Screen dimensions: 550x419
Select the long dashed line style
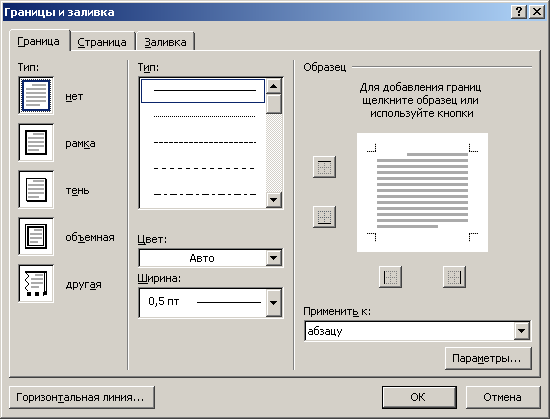(x=203, y=168)
